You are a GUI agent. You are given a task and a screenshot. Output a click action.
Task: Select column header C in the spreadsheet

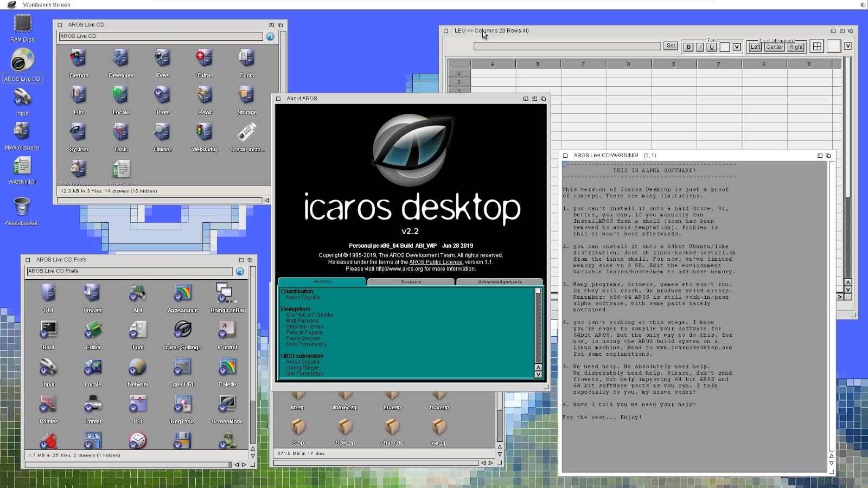coord(583,64)
